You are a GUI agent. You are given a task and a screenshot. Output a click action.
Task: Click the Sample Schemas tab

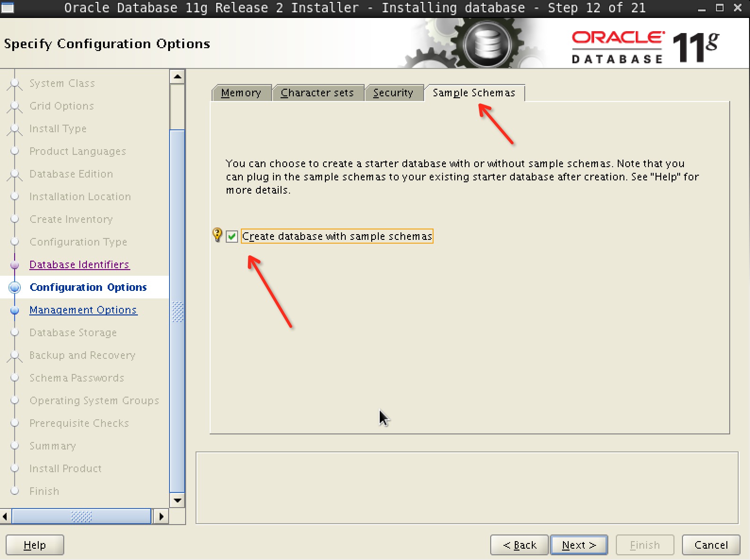(x=474, y=93)
